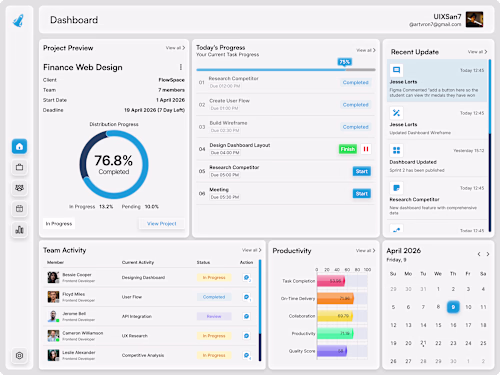Click the 75% progress bar marker
Image resolution: width=500 pixels, height=375 pixels.
[x=344, y=62]
